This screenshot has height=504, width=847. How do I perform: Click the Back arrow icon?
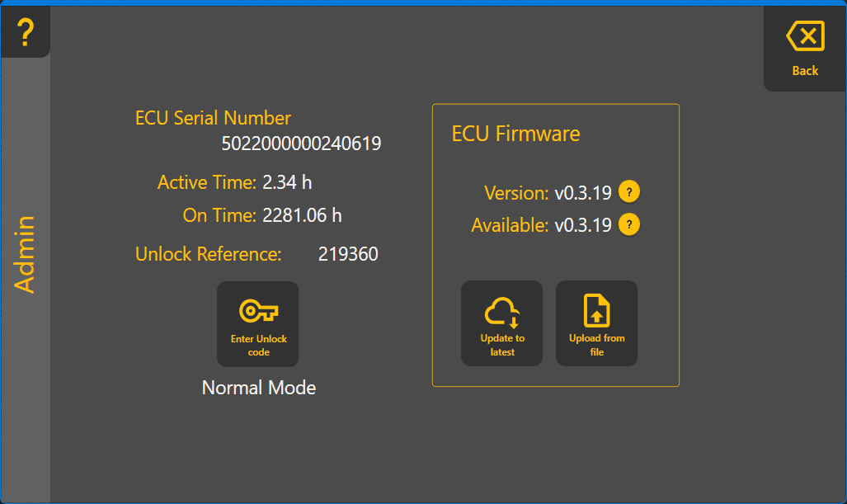[x=805, y=37]
